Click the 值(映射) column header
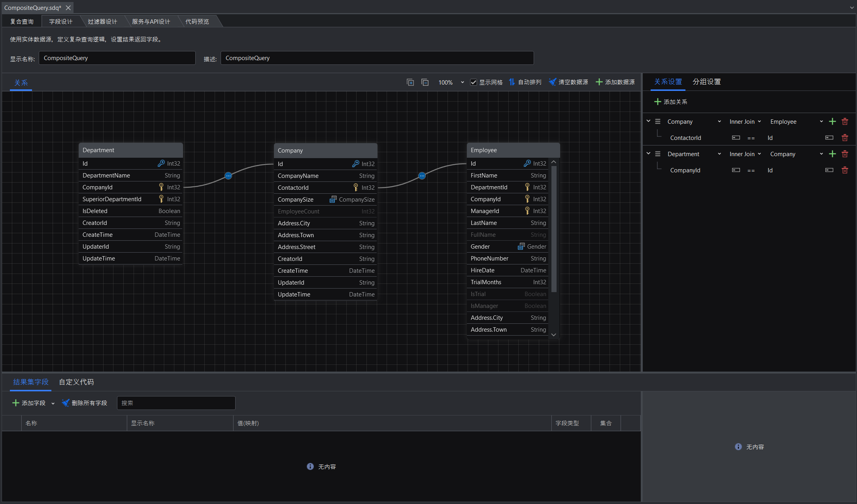 [x=392, y=423]
